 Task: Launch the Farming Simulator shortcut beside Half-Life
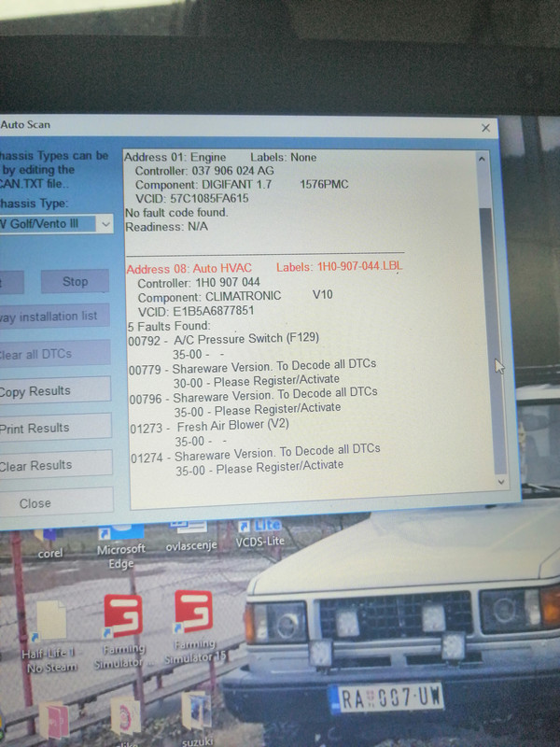(123, 631)
